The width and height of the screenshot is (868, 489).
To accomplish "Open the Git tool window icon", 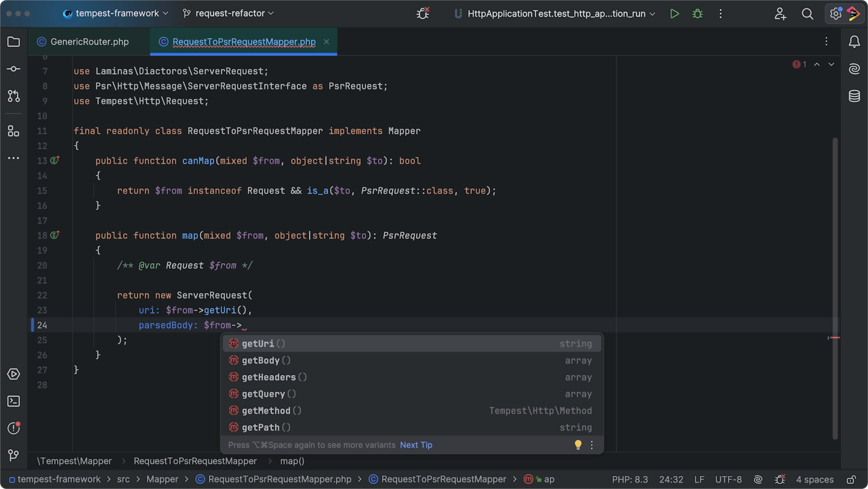I will 13,455.
